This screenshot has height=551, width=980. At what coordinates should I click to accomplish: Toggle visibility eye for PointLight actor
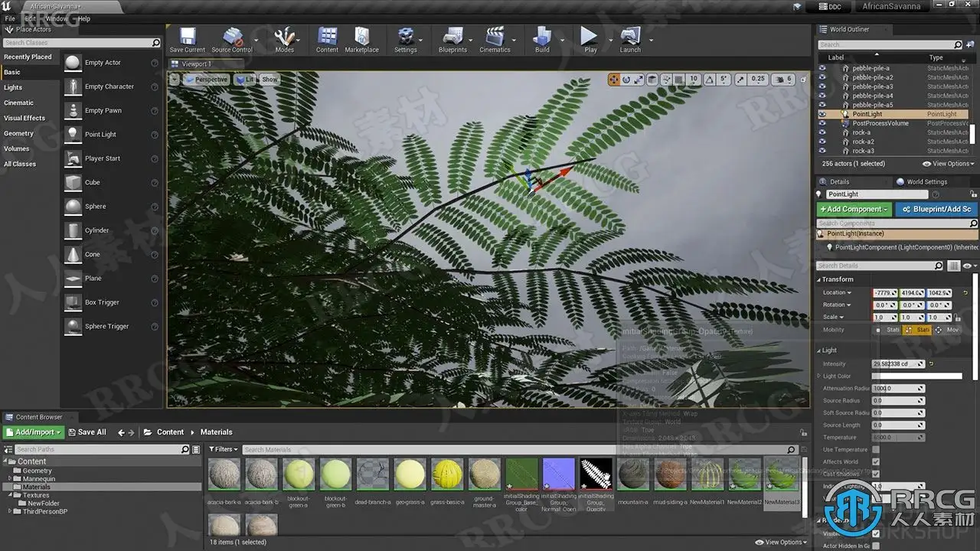click(822, 114)
